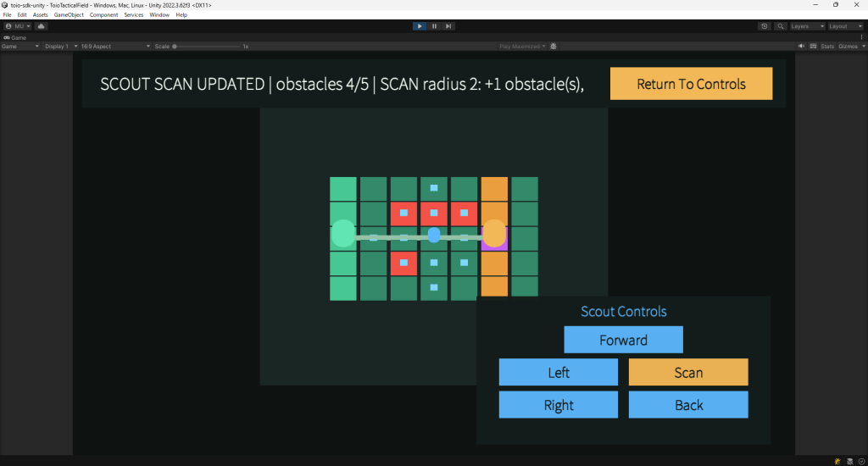Click the orange Scan button
Image resolution: width=868 pixels, height=466 pixels.
click(x=688, y=372)
